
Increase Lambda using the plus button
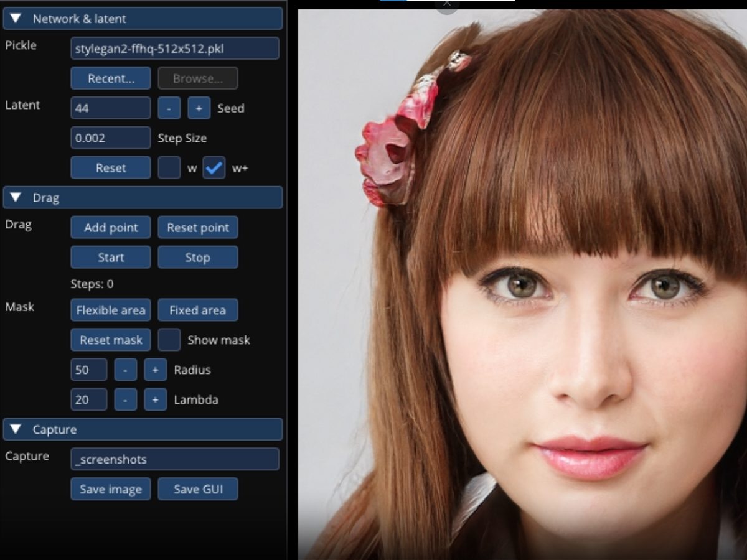pyautogui.click(x=155, y=399)
